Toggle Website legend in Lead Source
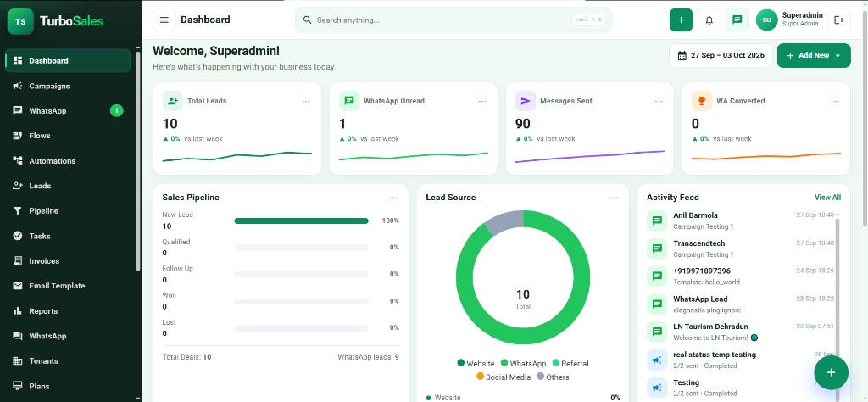The height and width of the screenshot is (402, 868). (476, 363)
